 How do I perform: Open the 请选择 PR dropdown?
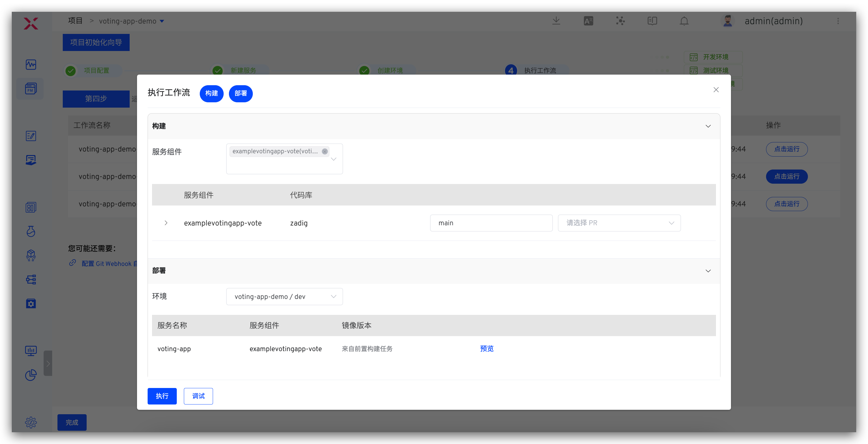pos(619,223)
